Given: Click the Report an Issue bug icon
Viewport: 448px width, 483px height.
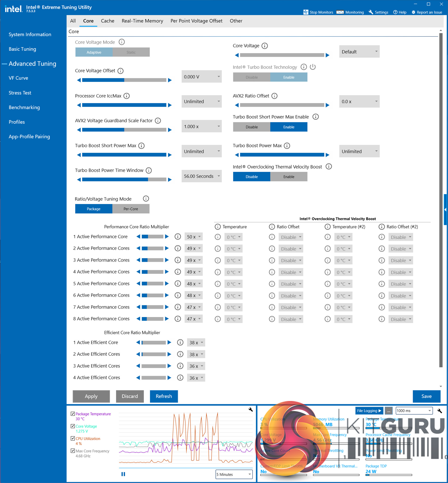Looking at the screenshot, I should pos(413,12).
